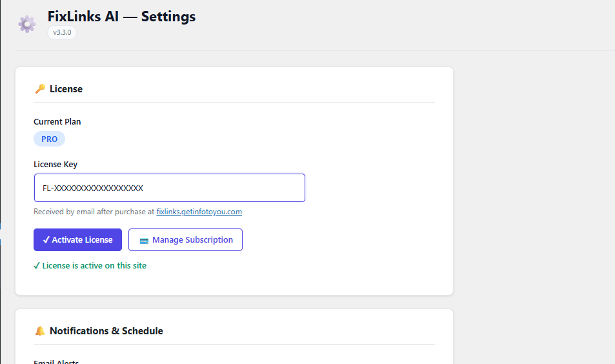Click the 'License Key' label
615x364 pixels.
(x=55, y=165)
